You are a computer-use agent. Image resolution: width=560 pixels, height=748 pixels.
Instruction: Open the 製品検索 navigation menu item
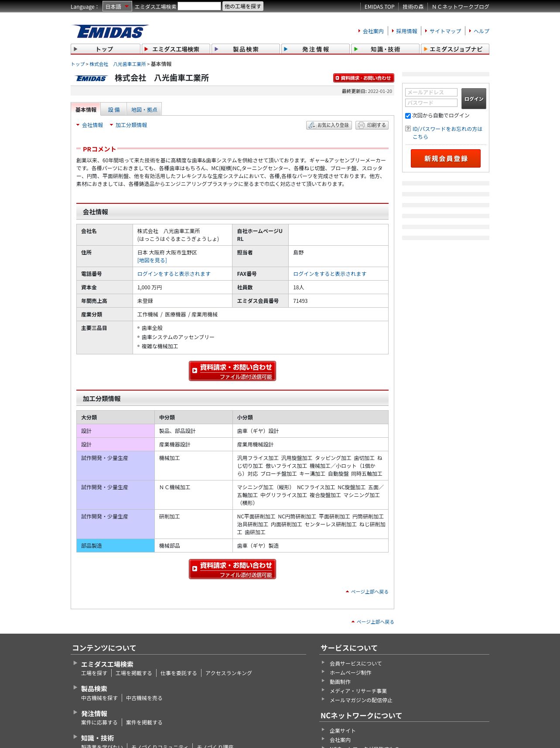pos(246,49)
